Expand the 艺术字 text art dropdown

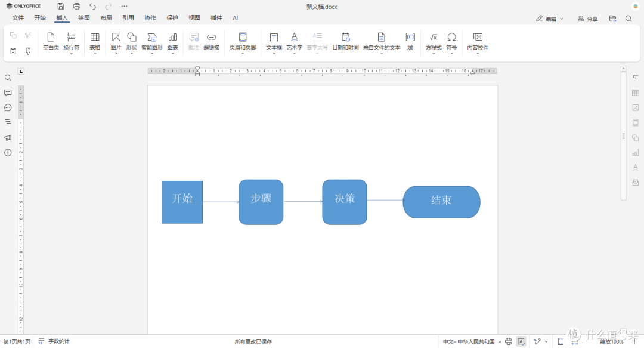[294, 53]
